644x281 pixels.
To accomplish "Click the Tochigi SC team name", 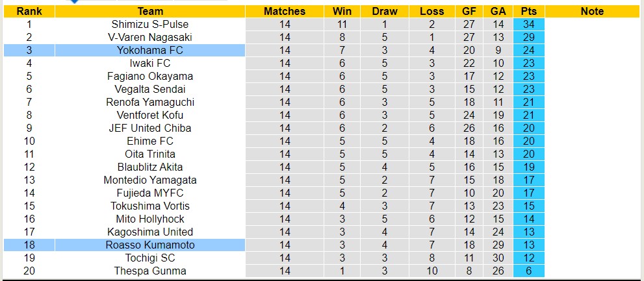I will (150, 258).
